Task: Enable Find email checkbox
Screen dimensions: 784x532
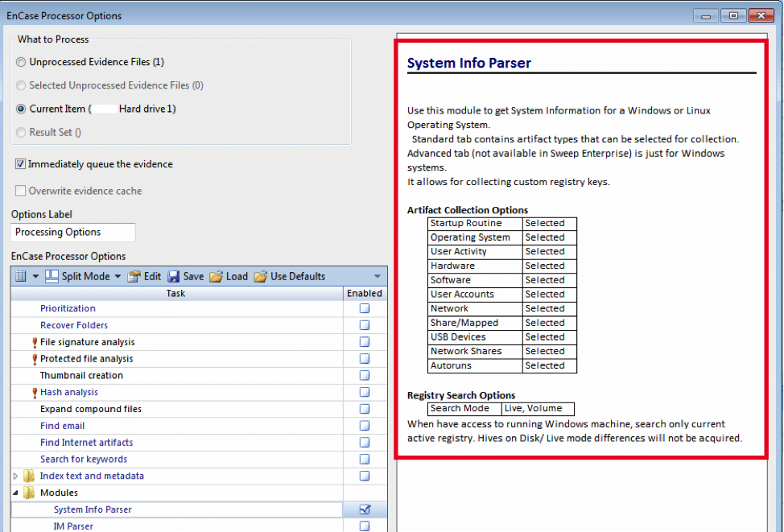Action: [x=365, y=426]
